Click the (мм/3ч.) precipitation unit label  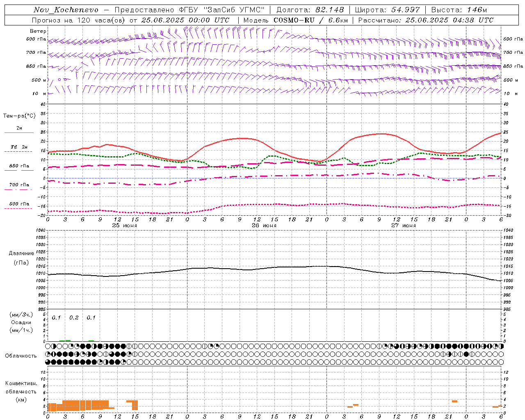point(21,315)
